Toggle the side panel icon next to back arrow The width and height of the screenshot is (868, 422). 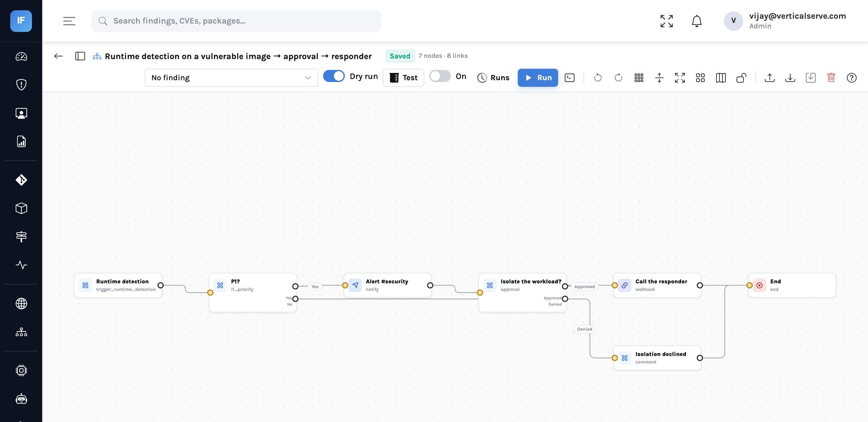80,56
